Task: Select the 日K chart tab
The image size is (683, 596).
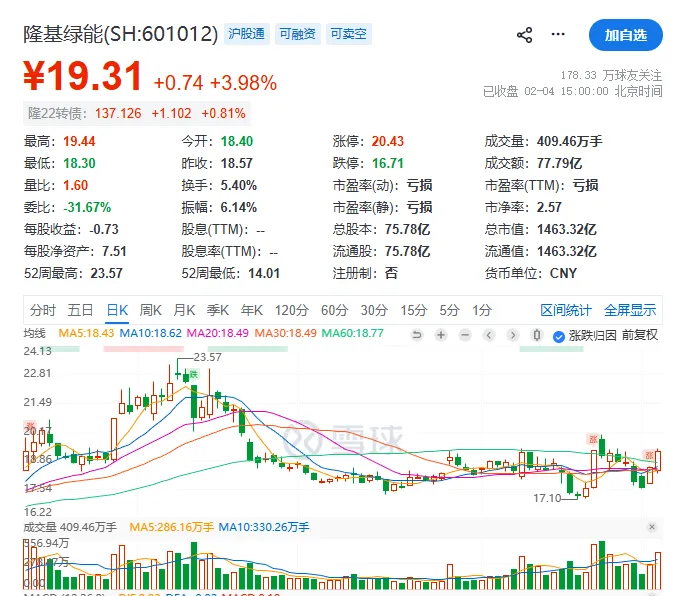Action: coord(117,310)
